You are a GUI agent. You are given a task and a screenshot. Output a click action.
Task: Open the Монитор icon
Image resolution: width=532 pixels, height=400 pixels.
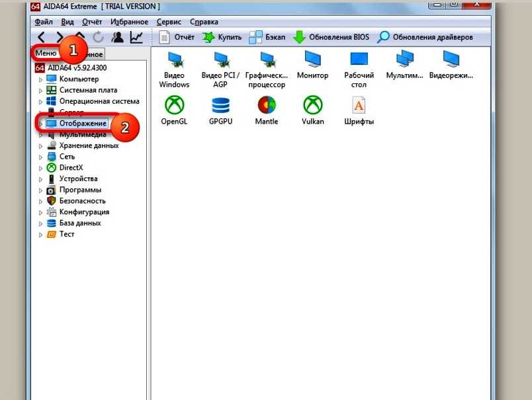pos(312,65)
